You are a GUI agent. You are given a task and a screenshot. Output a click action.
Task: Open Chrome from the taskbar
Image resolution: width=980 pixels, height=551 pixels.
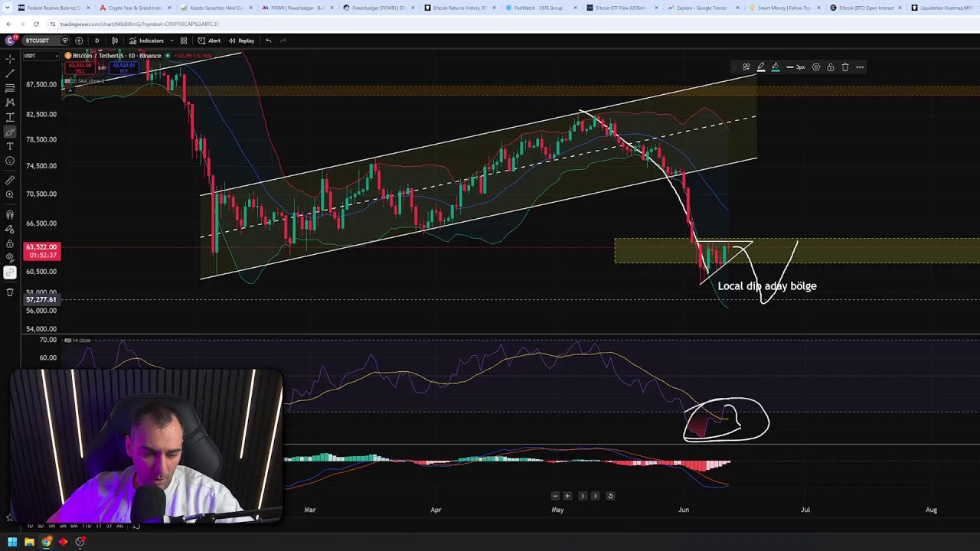coord(46,542)
